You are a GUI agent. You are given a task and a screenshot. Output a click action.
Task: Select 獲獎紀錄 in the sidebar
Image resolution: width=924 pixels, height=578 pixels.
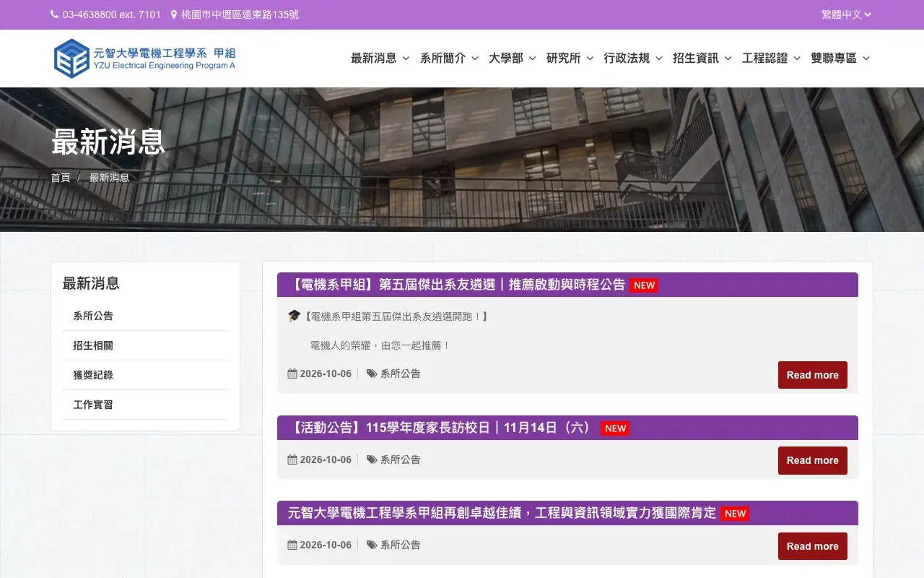point(145,375)
